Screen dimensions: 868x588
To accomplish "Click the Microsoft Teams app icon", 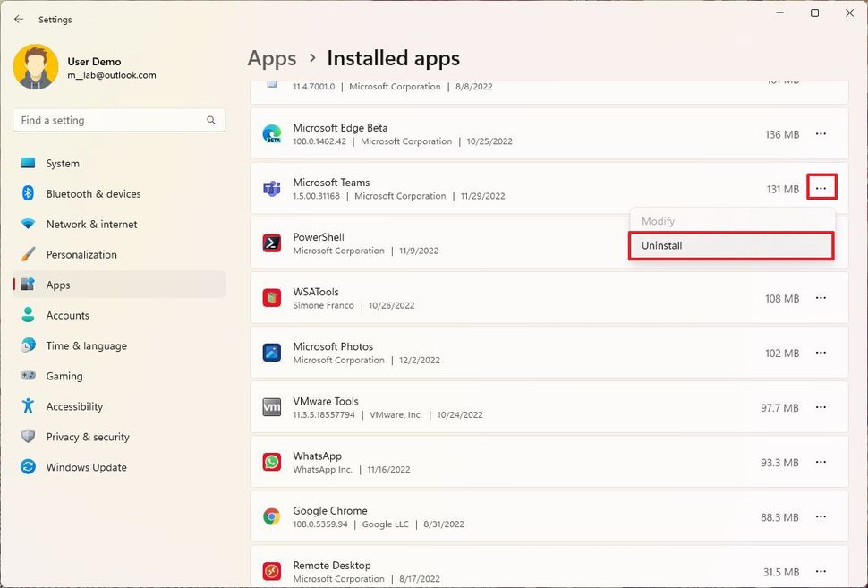I will point(271,189).
